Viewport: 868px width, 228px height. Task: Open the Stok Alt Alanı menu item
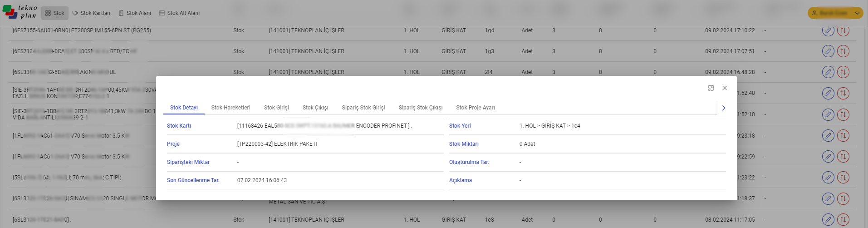click(x=179, y=13)
